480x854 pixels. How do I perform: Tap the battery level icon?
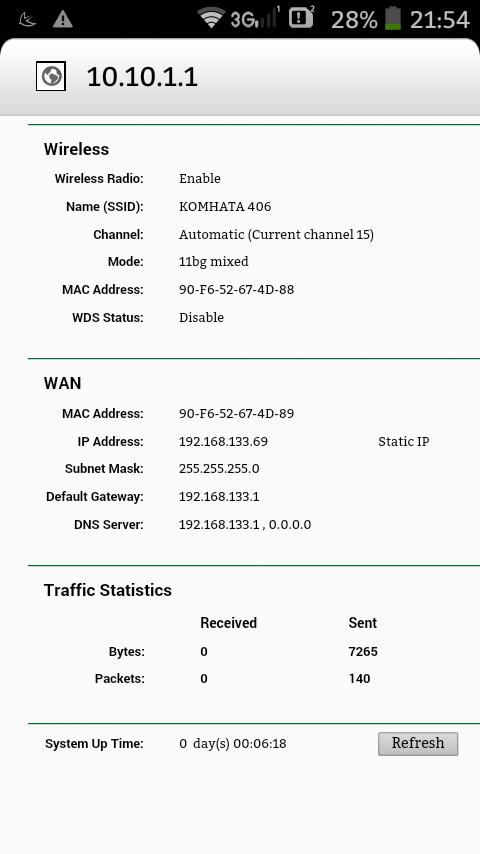392,19
